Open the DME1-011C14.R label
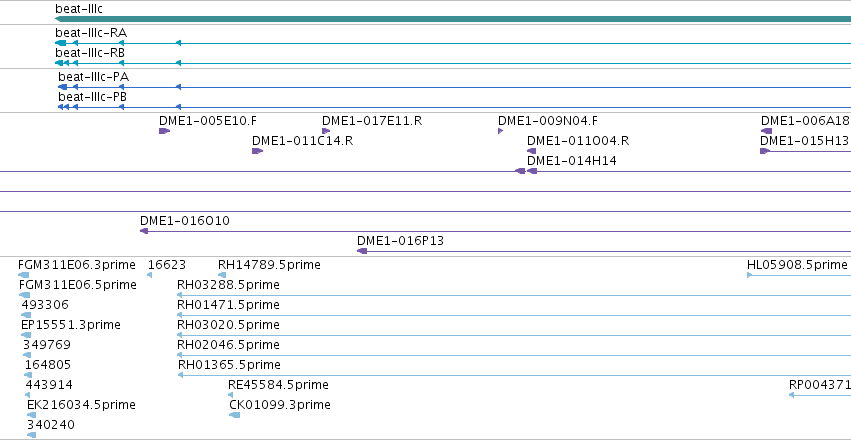Image resolution: width=851 pixels, height=440 pixels. (303, 141)
